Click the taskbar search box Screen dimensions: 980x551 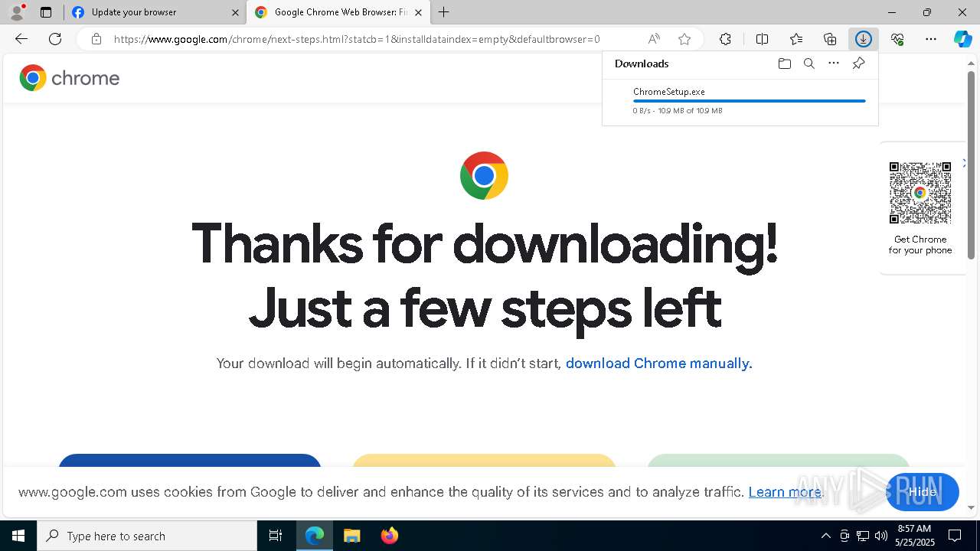coord(147,536)
